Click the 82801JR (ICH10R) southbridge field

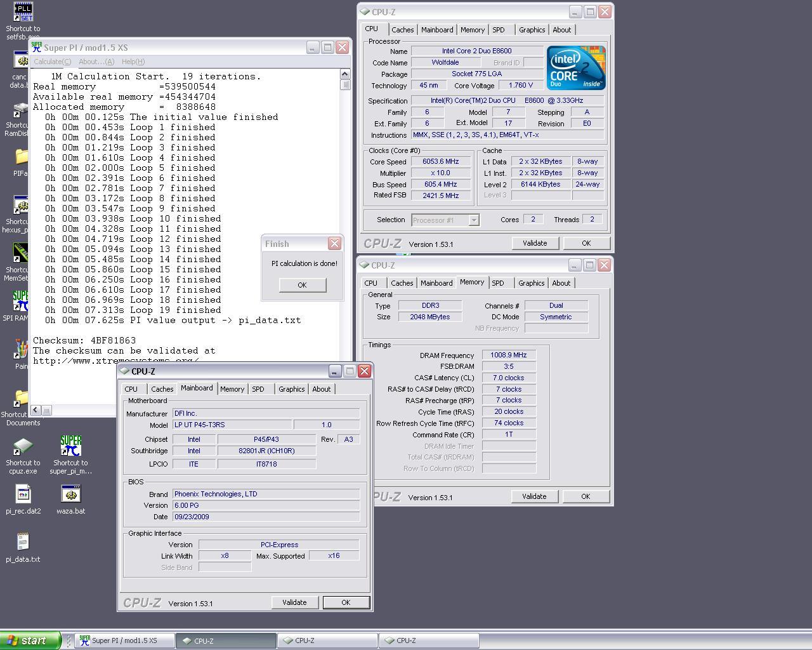[x=266, y=451]
